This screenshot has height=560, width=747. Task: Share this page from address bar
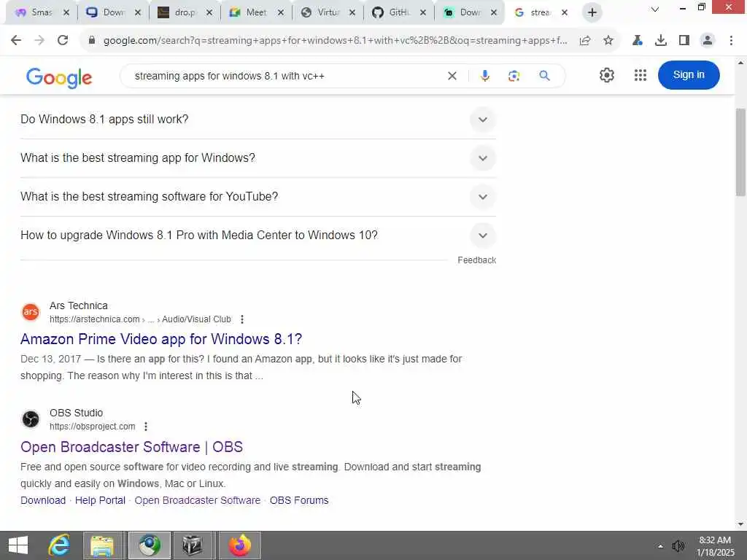[585, 41]
